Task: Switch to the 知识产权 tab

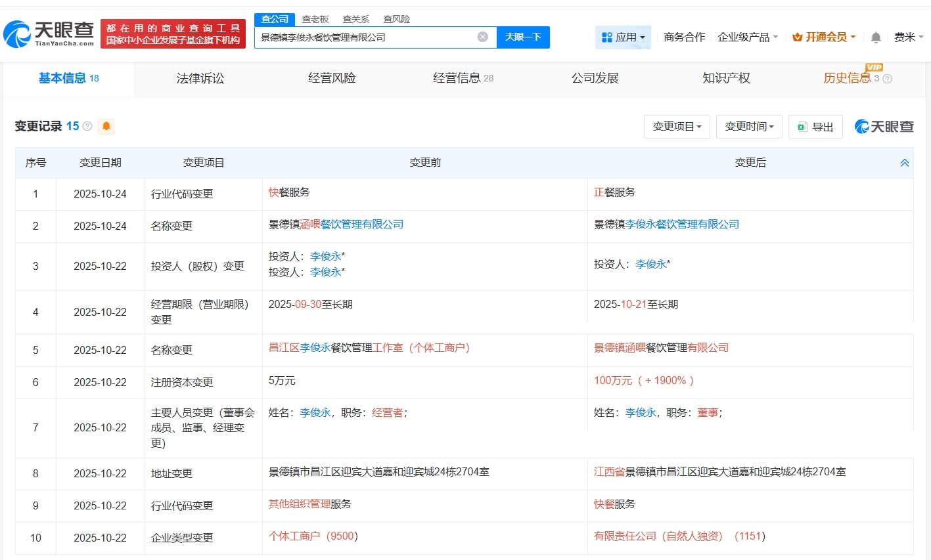Action: pyautogui.click(x=726, y=79)
